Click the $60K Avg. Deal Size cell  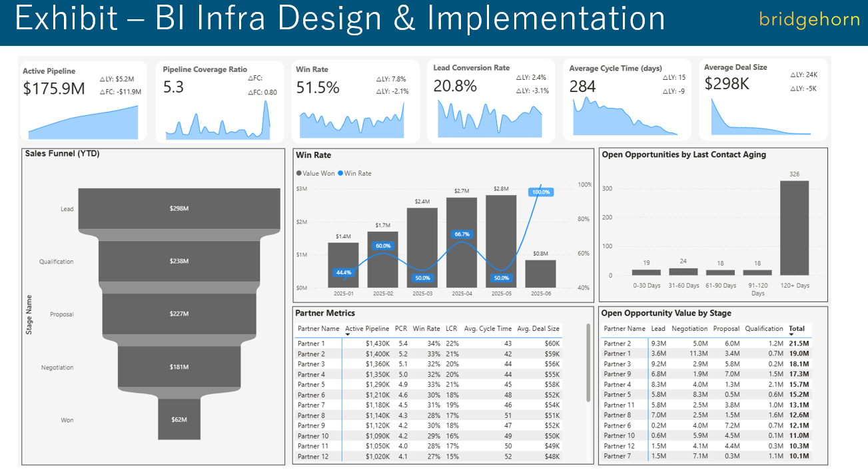[x=552, y=344]
